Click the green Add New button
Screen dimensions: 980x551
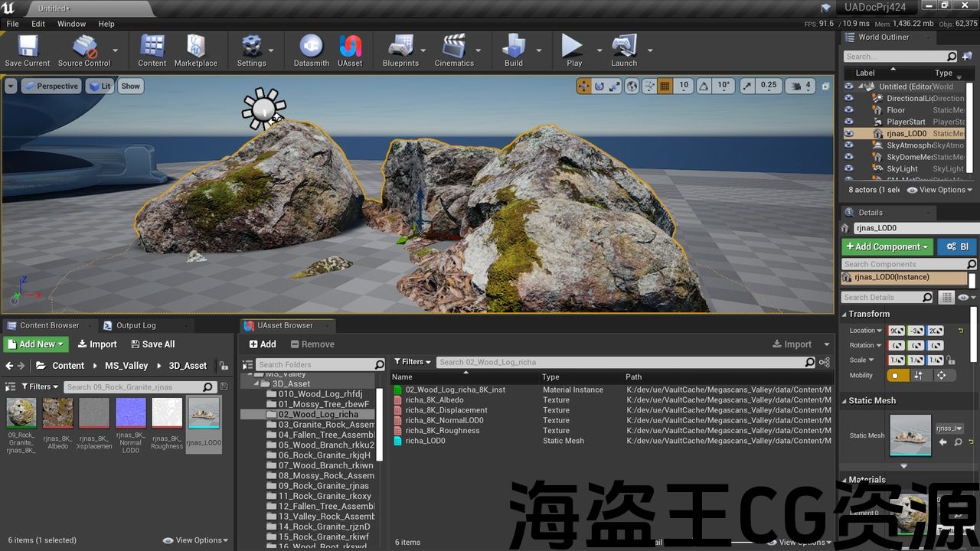[x=36, y=344]
